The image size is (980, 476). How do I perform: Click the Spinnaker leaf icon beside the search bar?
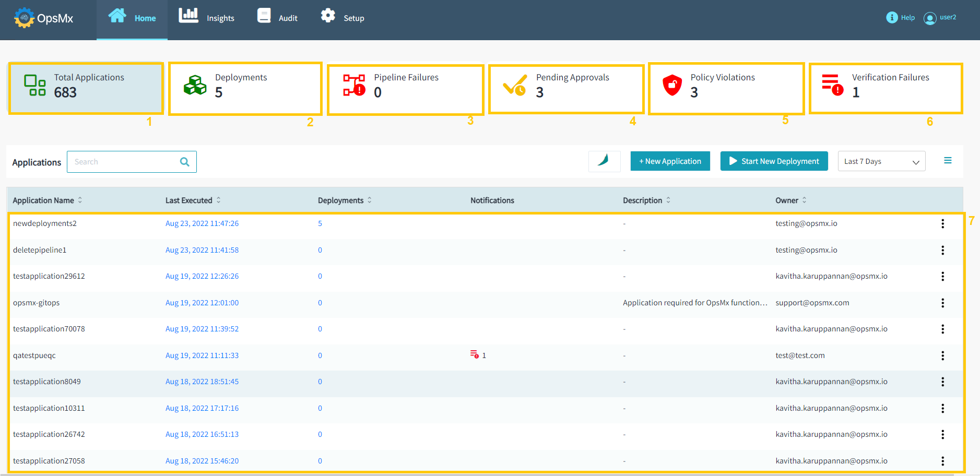click(x=604, y=161)
